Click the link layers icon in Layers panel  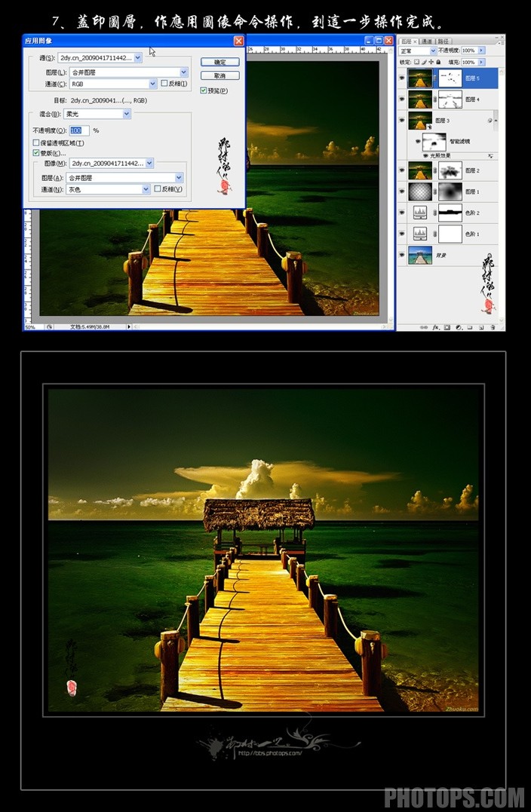pyautogui.click(x=424, y=328)
